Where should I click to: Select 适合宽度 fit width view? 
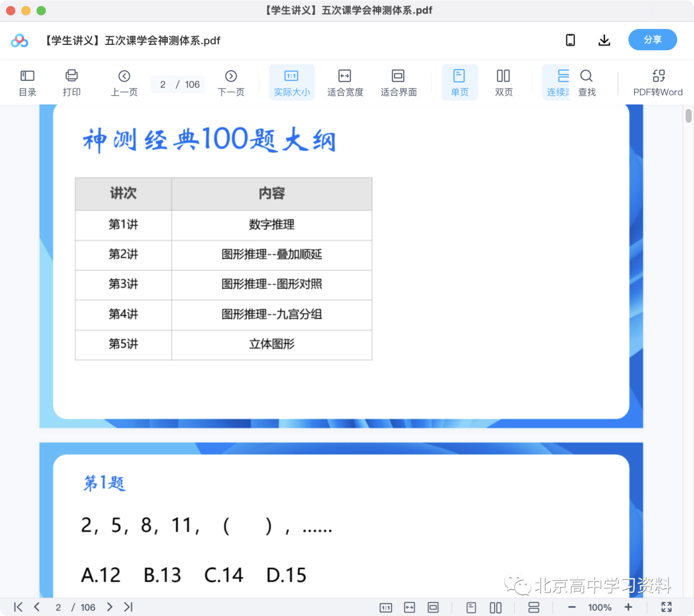345,83
